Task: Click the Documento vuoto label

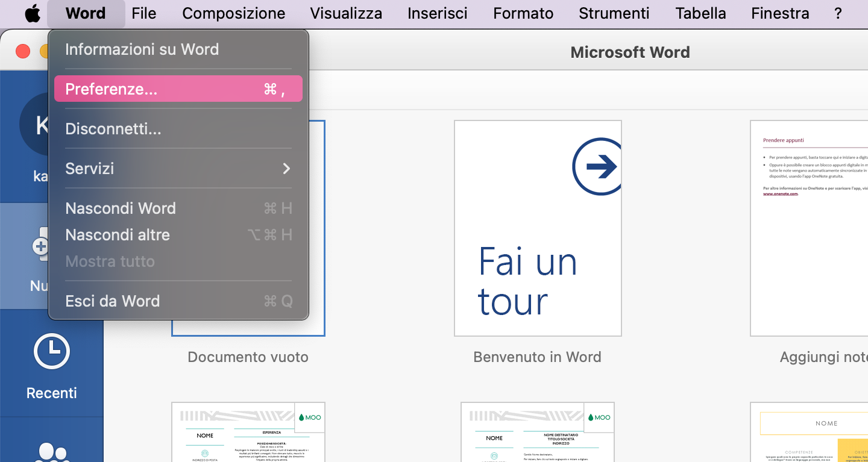Action: click(x=248, y=357)
